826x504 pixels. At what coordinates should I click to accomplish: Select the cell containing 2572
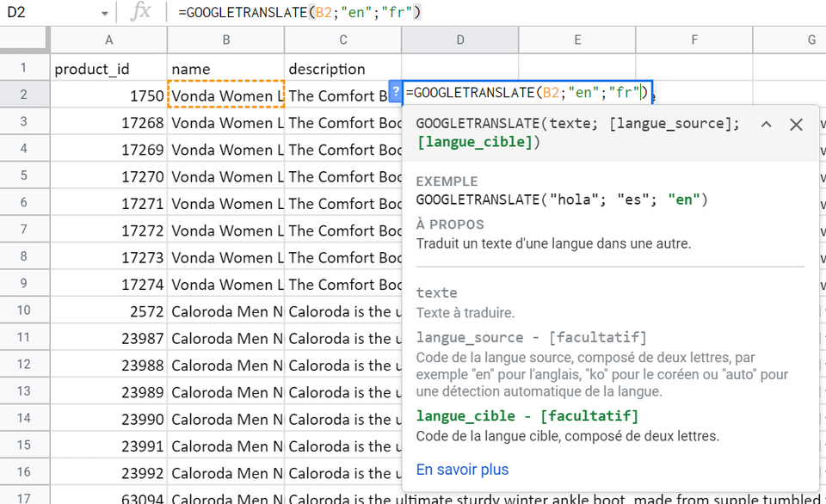[x=108, y=310]
